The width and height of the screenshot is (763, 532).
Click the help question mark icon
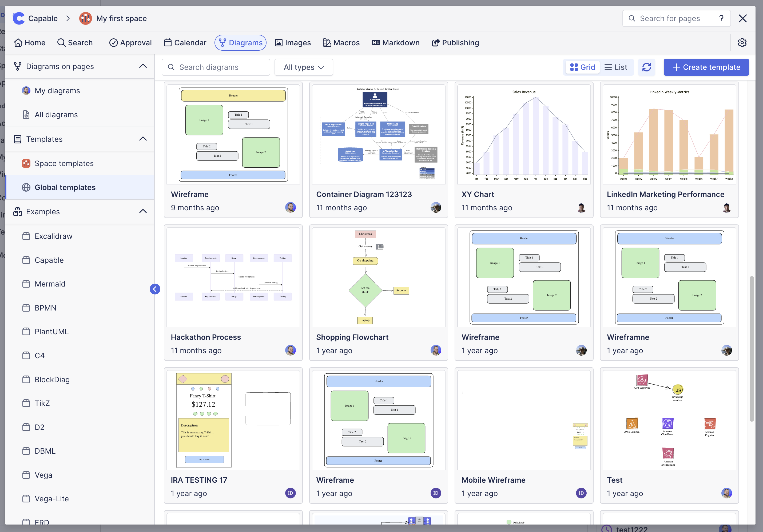tap(721, 18)
